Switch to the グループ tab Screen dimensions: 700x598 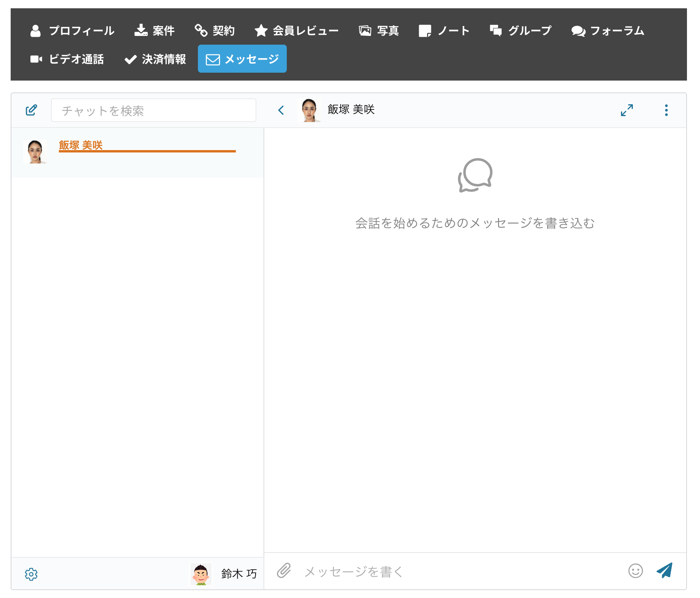pyautogui.click(x=520, y=30)
